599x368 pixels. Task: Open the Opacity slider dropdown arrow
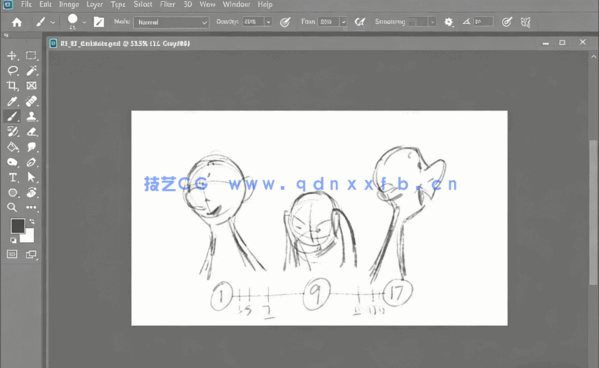pyautogui.click(x=268, y=22)
